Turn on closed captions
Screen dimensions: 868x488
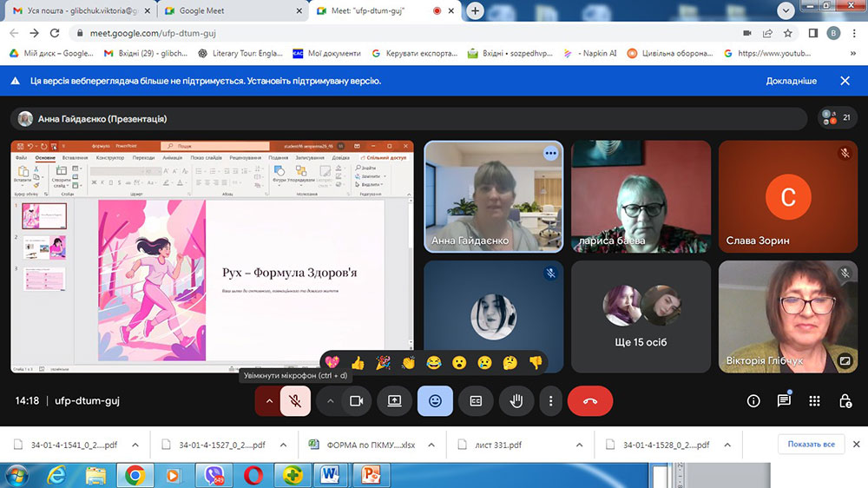click(476, 401)
